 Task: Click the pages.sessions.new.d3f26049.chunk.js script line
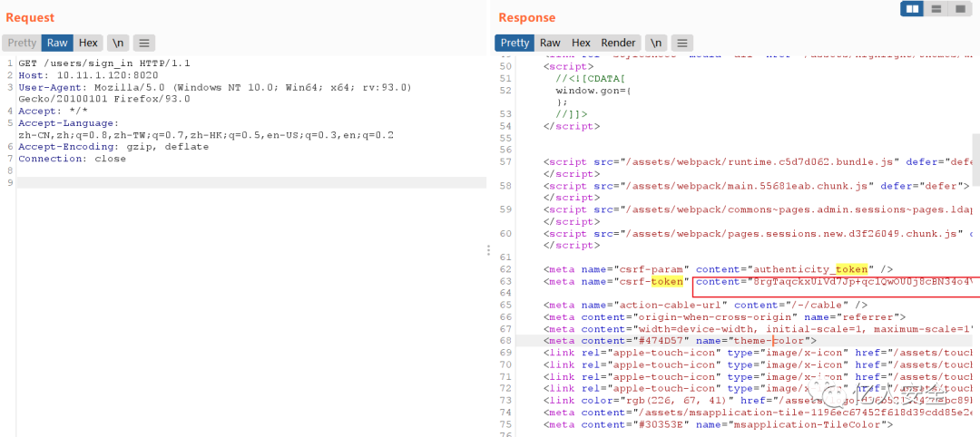pyautogui.click(x=758, y=234)
